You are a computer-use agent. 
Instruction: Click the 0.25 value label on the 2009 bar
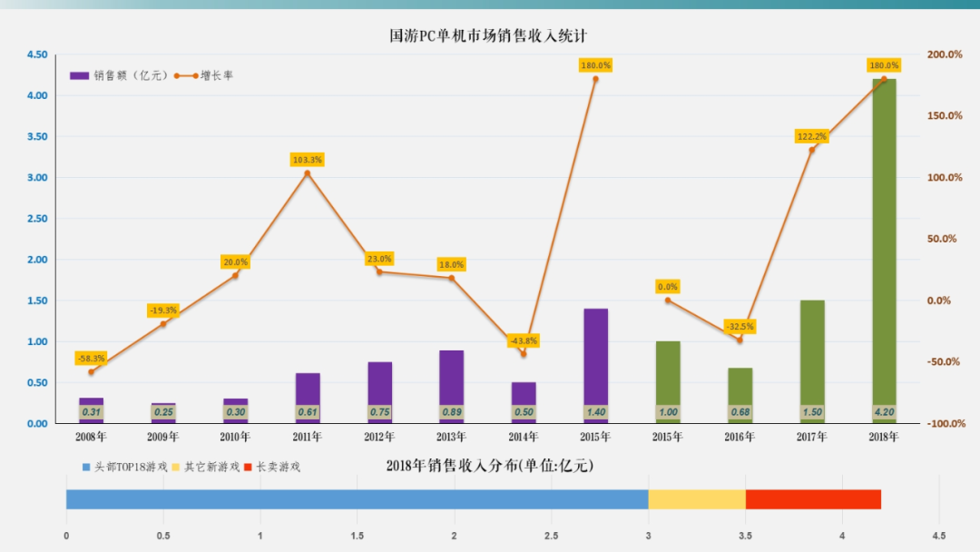click(x=163, y=412)
